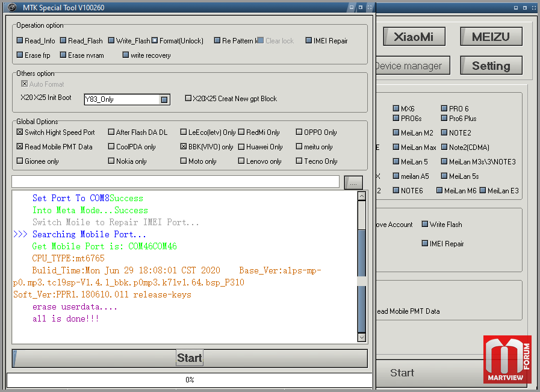Open the Y83_Only dropdown arrow
Viewport: 540px width, 392px height.
click(x=164, y=99)
